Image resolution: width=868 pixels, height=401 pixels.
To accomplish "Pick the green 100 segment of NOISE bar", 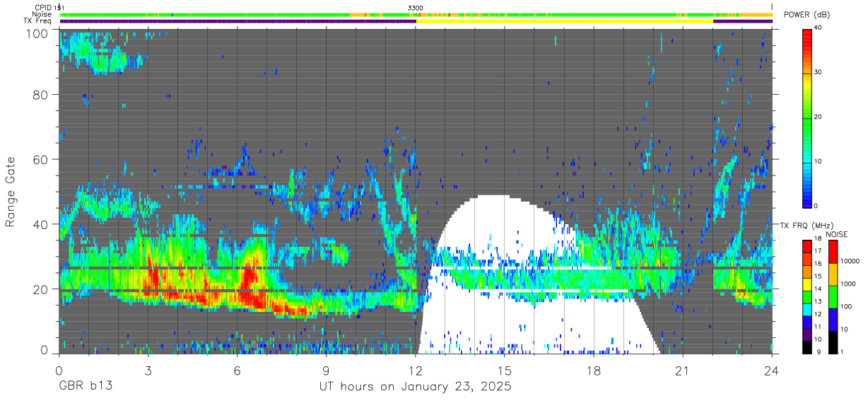I will pos(833,297).
